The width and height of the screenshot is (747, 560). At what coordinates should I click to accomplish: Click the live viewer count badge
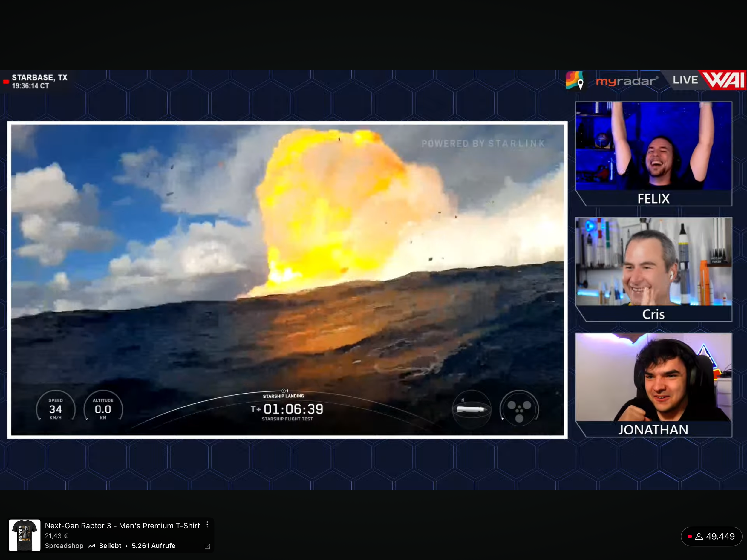[x=711, y=536]
